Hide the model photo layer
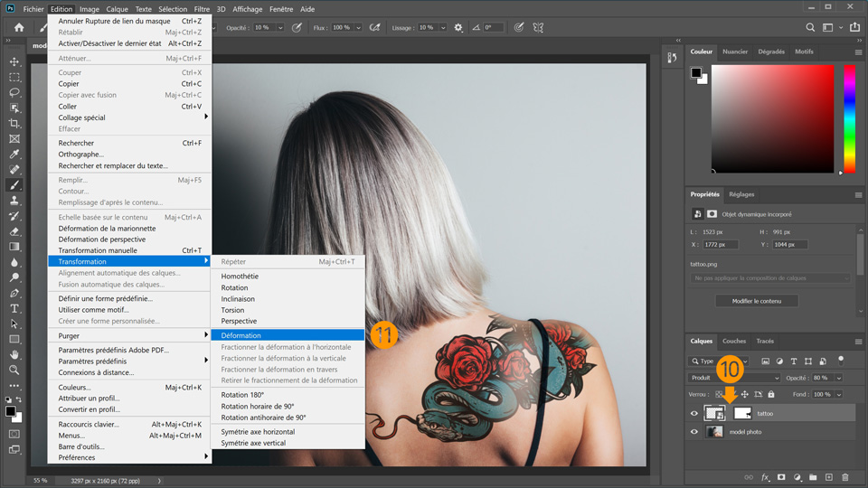The image size is (868, 488). [694, 432]
